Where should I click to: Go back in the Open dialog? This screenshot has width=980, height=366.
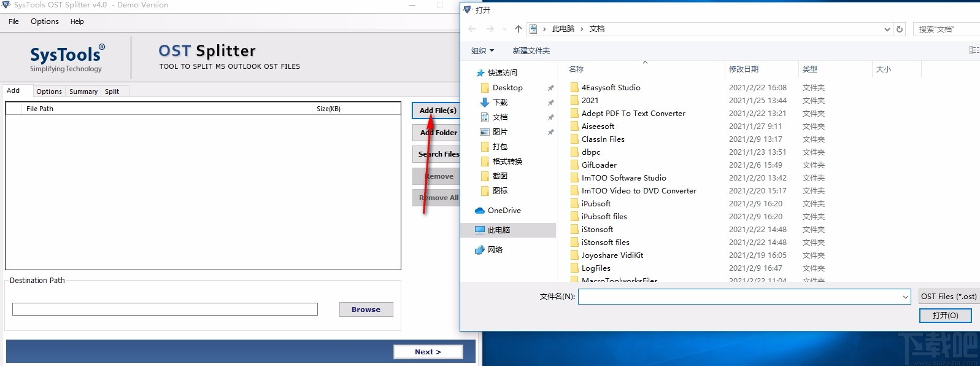472,29
